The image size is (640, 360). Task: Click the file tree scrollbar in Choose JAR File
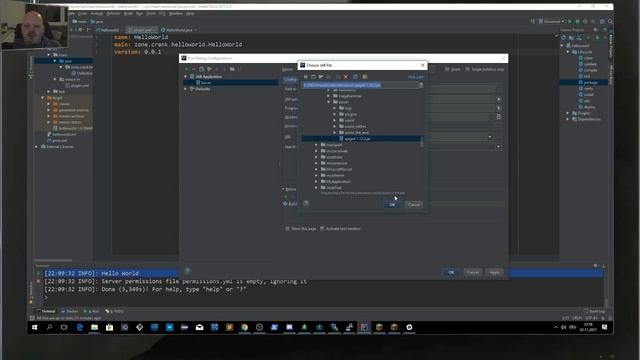point(422,142)
